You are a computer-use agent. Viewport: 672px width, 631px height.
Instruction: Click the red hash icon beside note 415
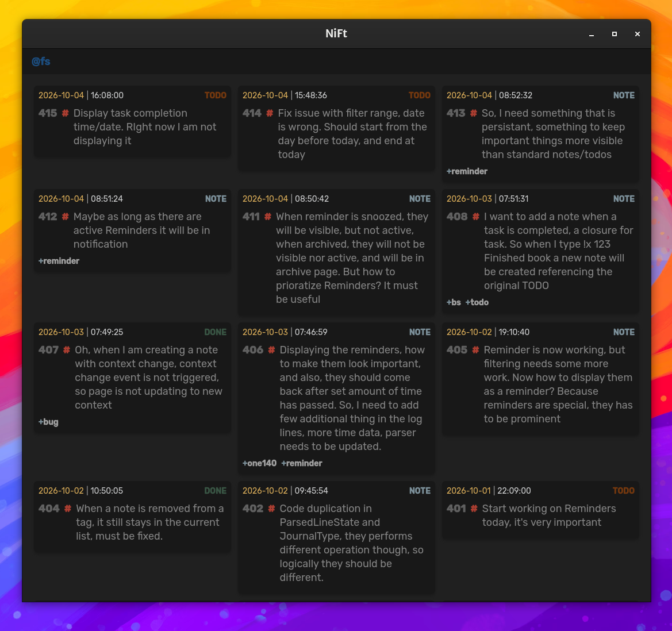65,113
